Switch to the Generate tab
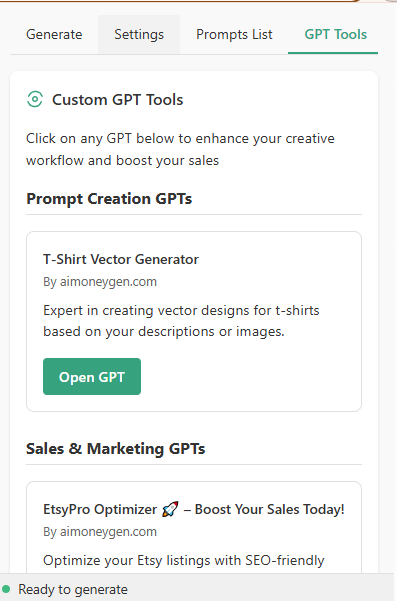The width and height of the screenshot is (397, 601). pyautogui.click(x=54, y=34)
